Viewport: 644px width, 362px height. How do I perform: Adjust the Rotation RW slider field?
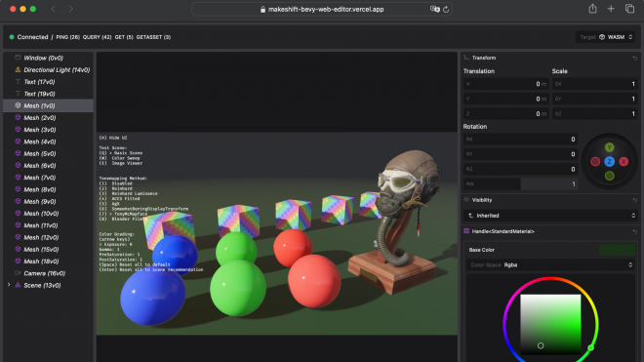[520, 184]
